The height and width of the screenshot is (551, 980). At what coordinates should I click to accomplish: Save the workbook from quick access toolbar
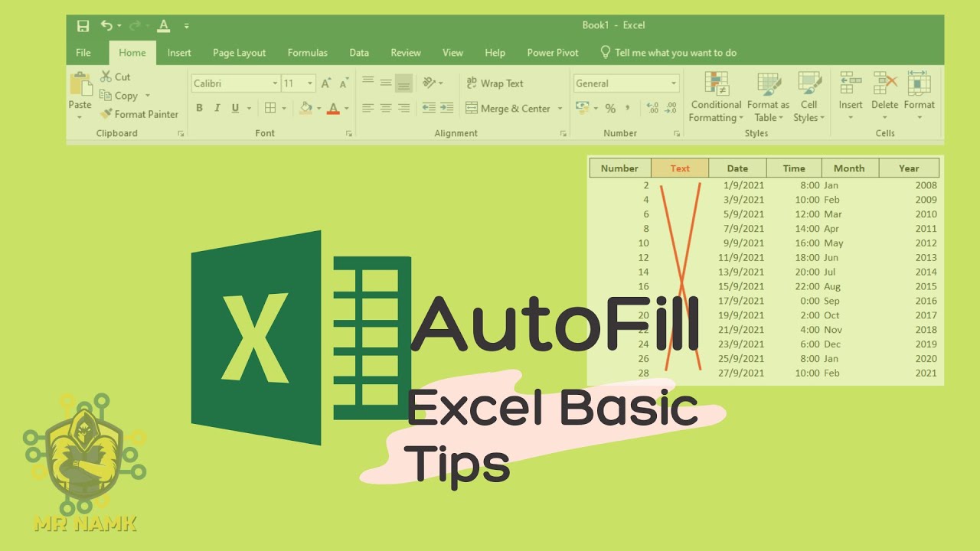pyautogui.click(x=83, y=26)
